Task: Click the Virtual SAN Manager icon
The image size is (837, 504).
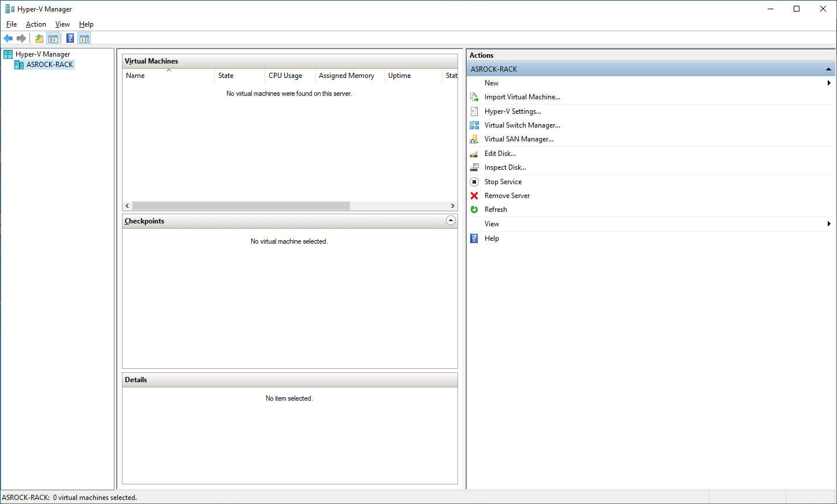Action: pyautogui.click(x=474, y=139)
